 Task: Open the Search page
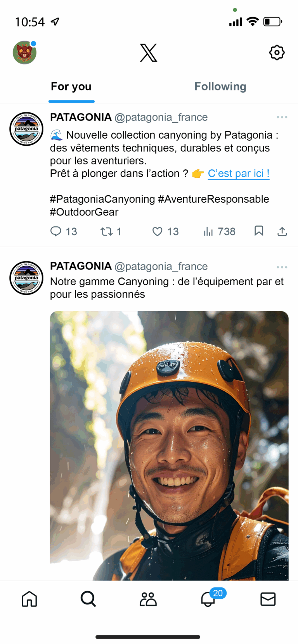[x=88, y=599]
